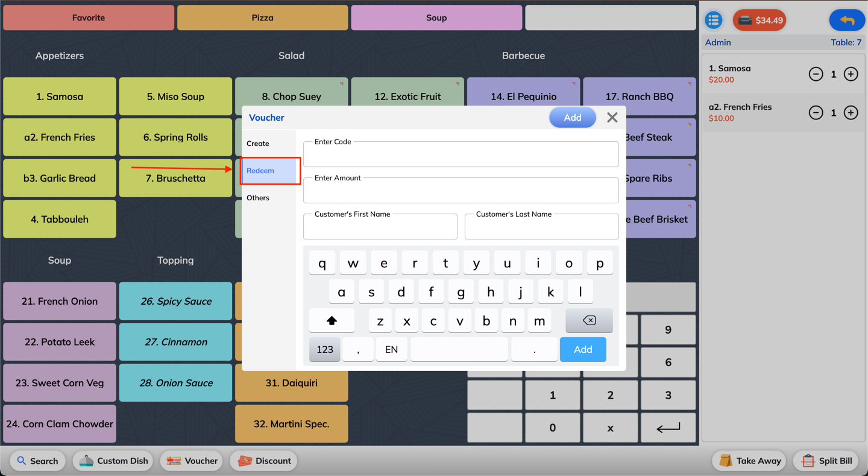868x476 pixels.
Task: Add 21. French Onion soup
Action: point(60,301)
